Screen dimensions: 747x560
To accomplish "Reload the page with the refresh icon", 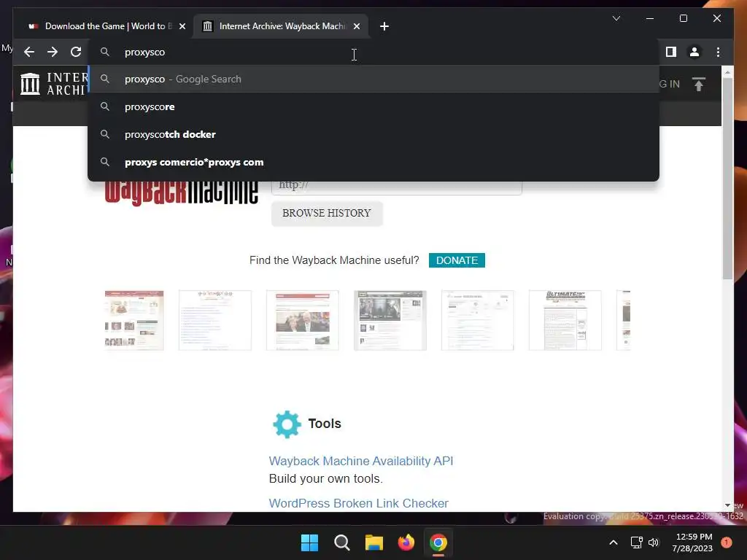I will 76,52.
